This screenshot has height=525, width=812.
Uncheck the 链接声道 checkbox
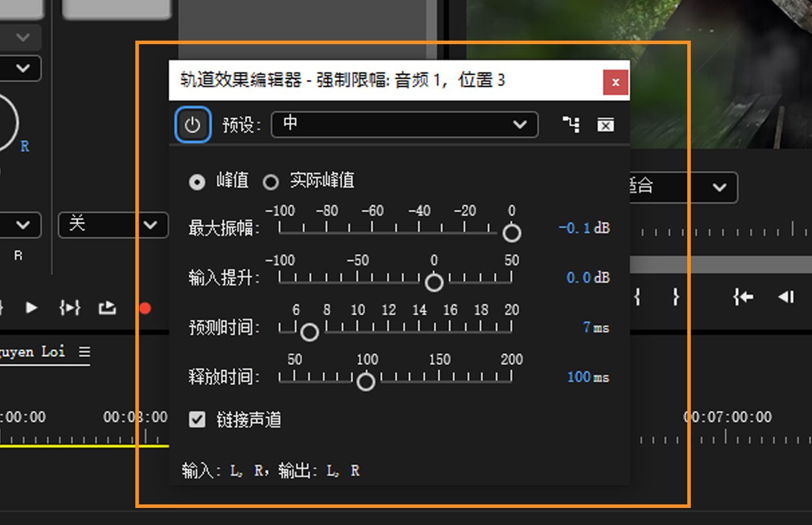coord(197,420)
